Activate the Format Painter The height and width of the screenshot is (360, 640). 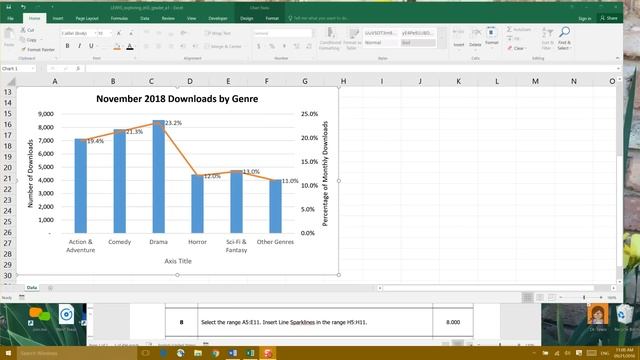click(x=38, y=49)
